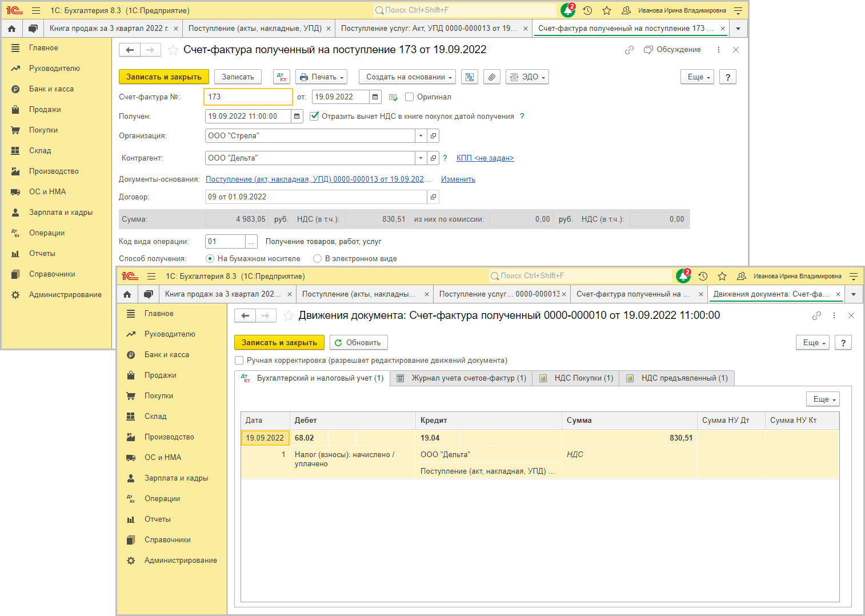
Task: Enable the Ручная корректировка checkbox
Action: tap(239, 361)
